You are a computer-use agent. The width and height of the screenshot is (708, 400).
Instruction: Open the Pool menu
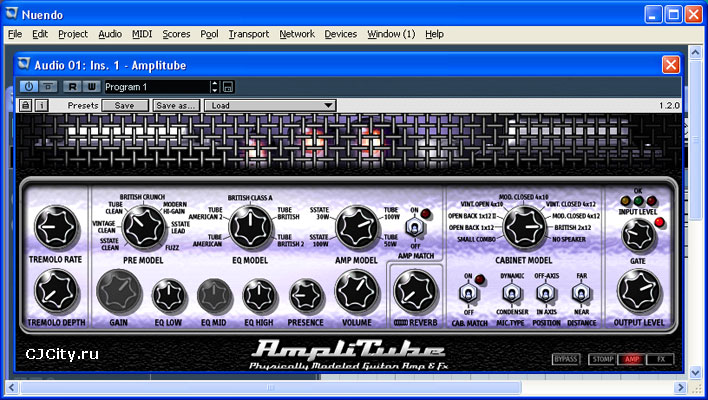pos(209,34)
